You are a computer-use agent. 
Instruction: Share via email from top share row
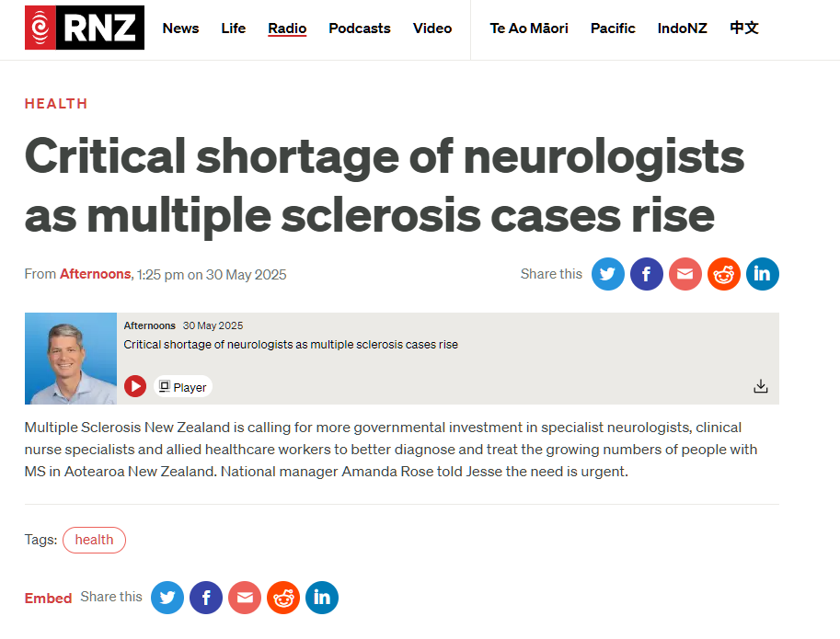[685, 274]
